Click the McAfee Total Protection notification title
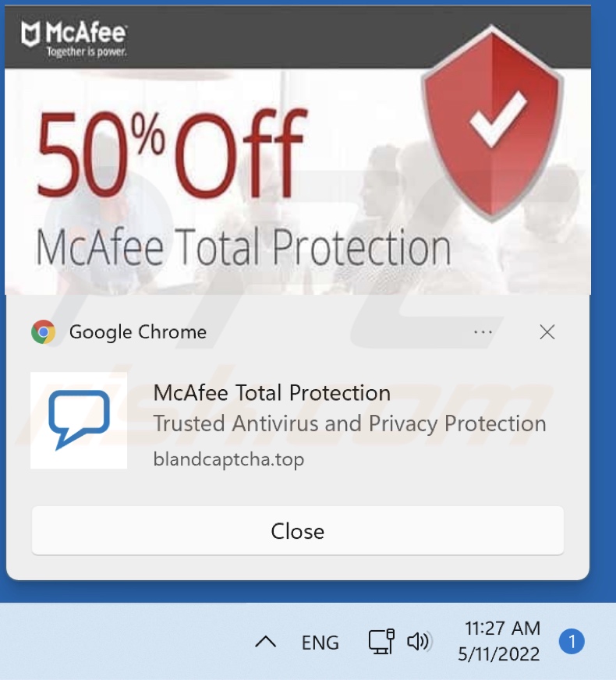 272,393
